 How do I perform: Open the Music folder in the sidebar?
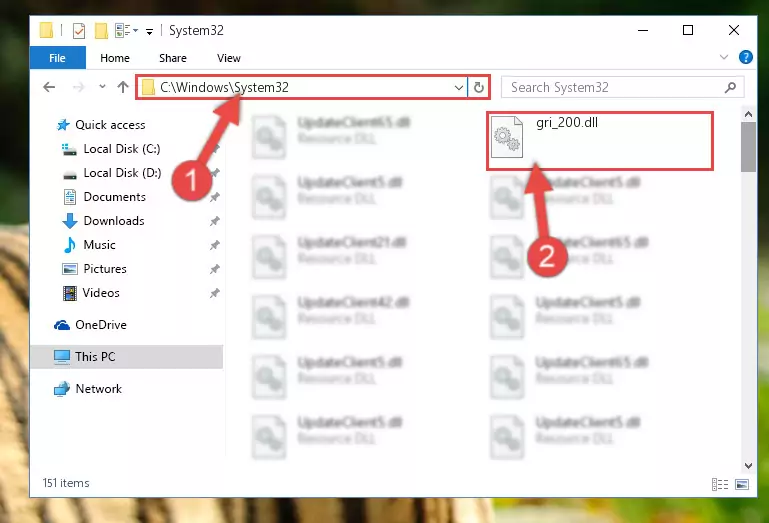point(99,245)
